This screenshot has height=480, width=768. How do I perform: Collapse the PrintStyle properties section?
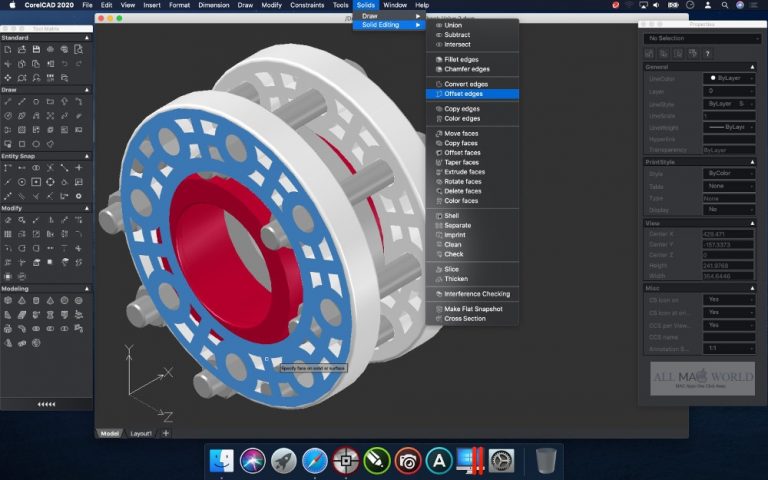click(752, 162)
